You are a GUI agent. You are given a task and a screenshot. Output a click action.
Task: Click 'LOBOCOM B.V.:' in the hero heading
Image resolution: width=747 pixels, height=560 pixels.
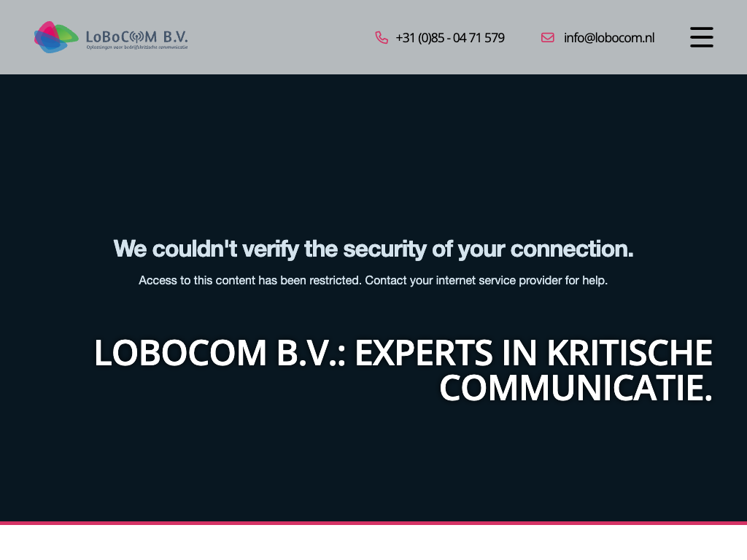pyautogui.click(x=220, y=354)
